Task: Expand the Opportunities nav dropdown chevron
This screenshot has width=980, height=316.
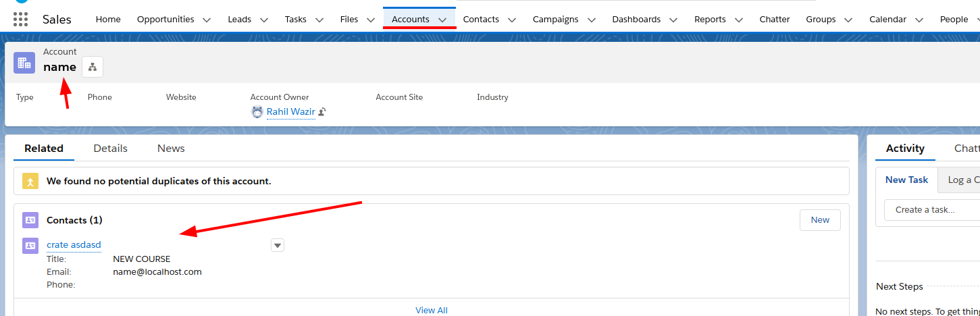Action: [x=207, y=20]
